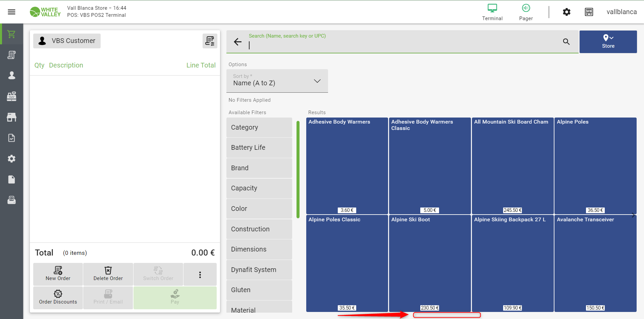Click the magnifier search icon

coord(566,42)
